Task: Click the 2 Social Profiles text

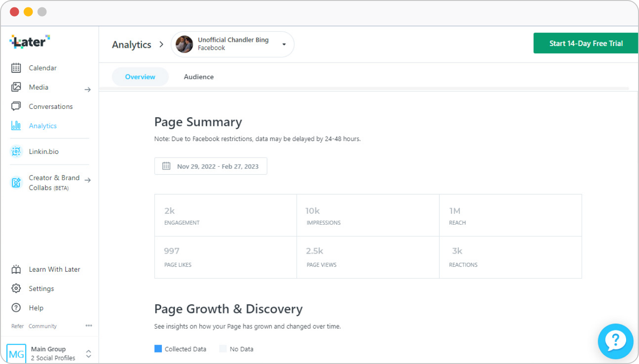Action: click(x=53, y=358)
